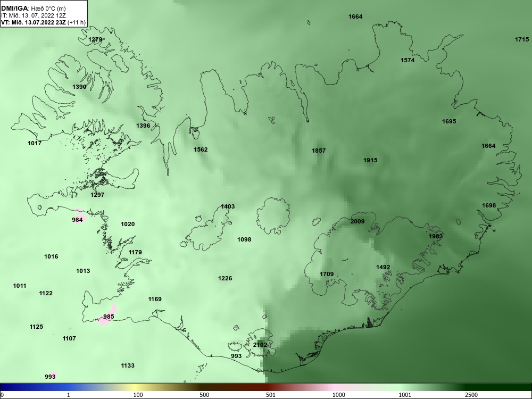The image size is (532, 399).
Task: Select the 1396 map value
Action: (143, 126)
